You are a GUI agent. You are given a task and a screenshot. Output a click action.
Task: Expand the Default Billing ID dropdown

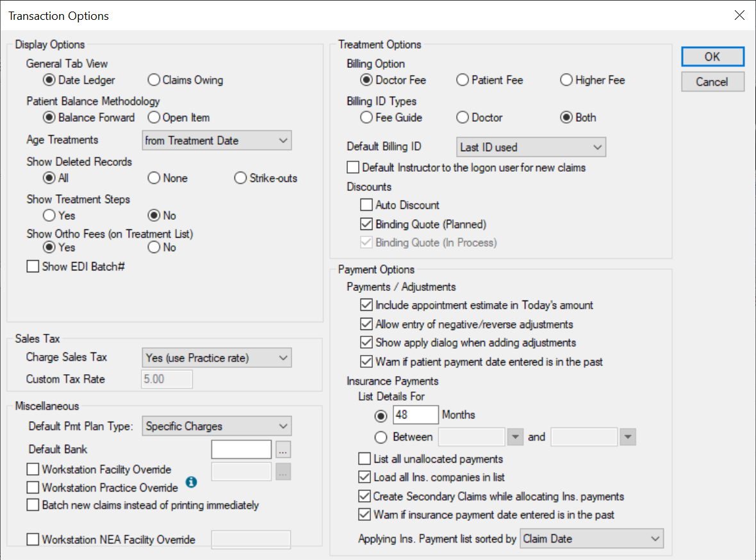pos(531,147)
